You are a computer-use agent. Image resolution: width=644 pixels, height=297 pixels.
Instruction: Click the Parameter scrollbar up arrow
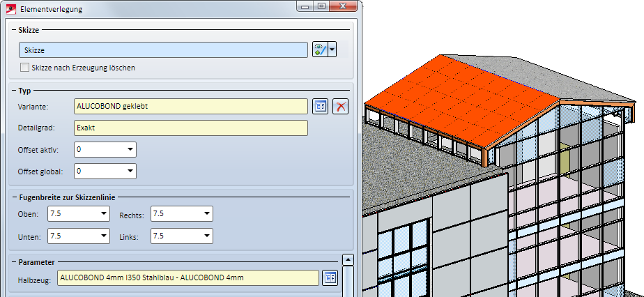(348, 259)
